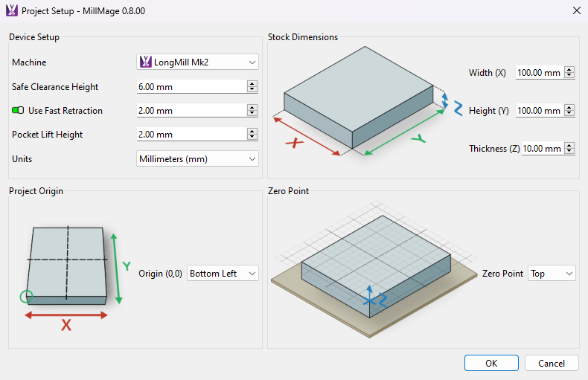Viewport: 588px width, 380px height.
Task: Expand the Units dropdown
Action: click(x=198, y=158)
